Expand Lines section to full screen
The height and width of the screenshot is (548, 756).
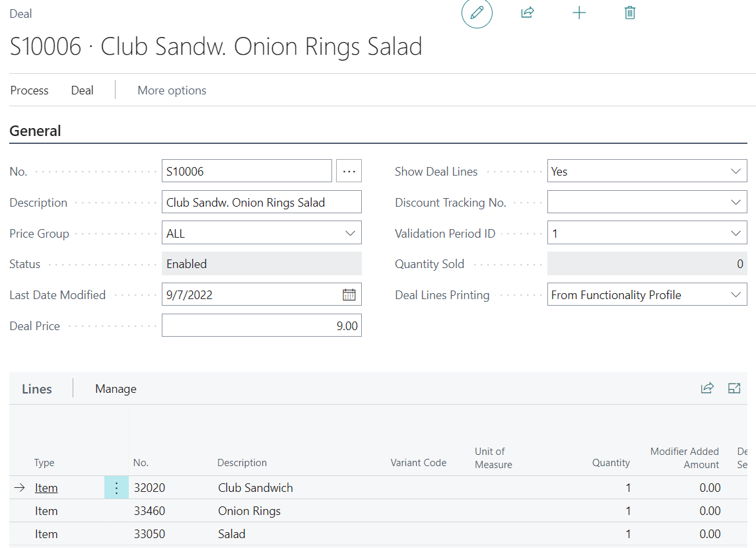point(734,388)
